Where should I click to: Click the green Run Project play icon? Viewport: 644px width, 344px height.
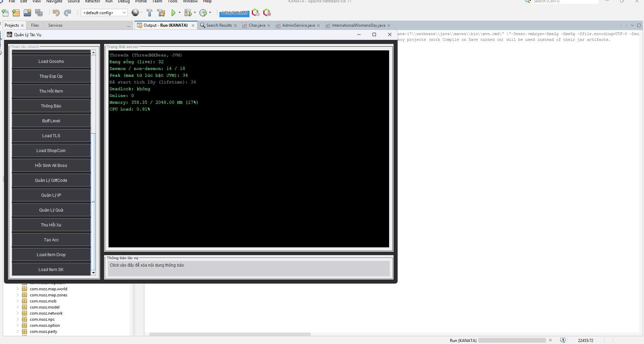[x=173, y=13]
